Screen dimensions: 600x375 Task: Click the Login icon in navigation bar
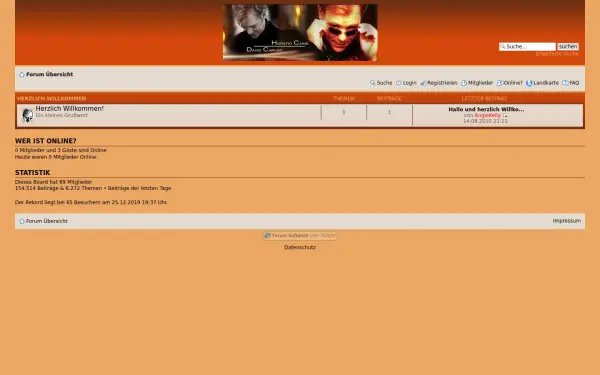pos(399,83)
